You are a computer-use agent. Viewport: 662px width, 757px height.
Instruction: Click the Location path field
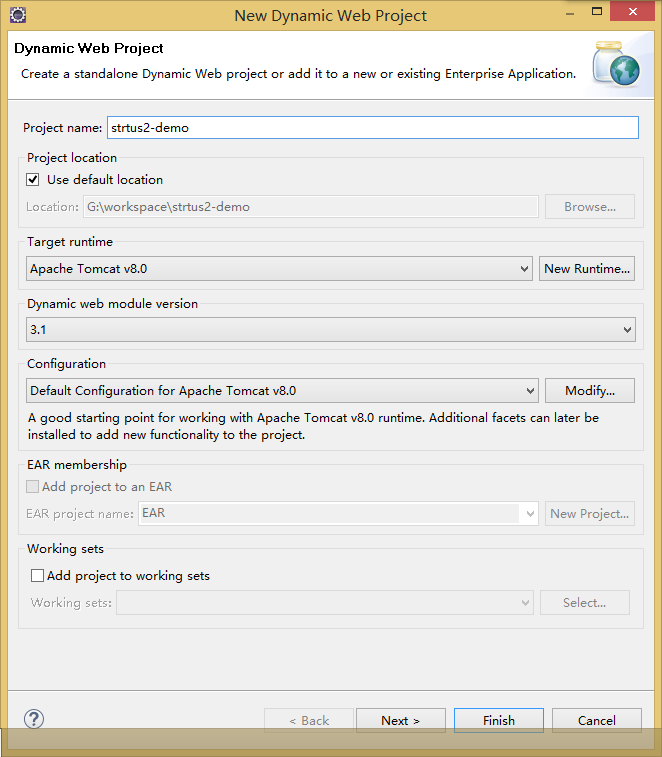310,207
